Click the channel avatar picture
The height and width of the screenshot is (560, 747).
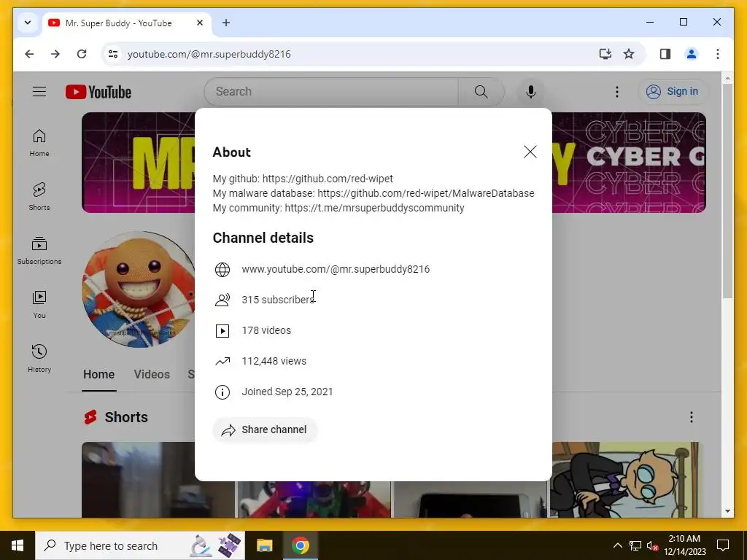point(138,289)
